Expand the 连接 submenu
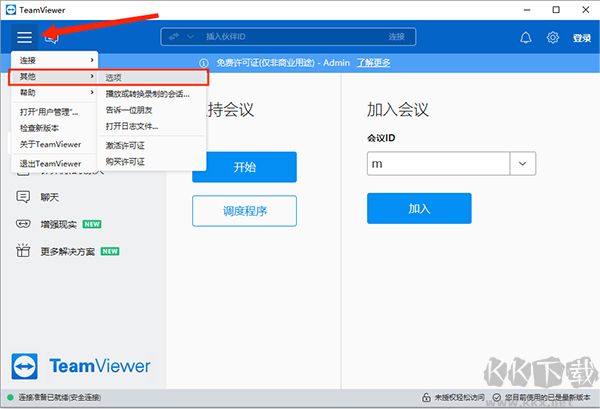This screenshot has width=600, height=409. click(x=54, y=60)
